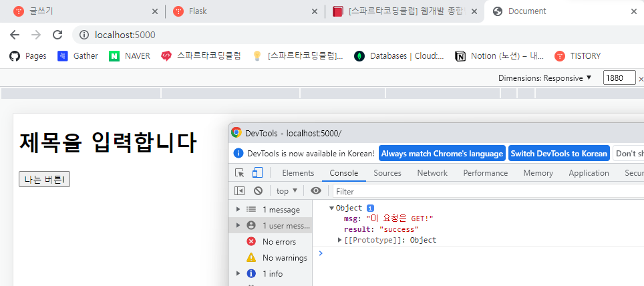This screenshot has height=286, width=644.
Task: Click the No errors sidebar row
Action: 271,242
